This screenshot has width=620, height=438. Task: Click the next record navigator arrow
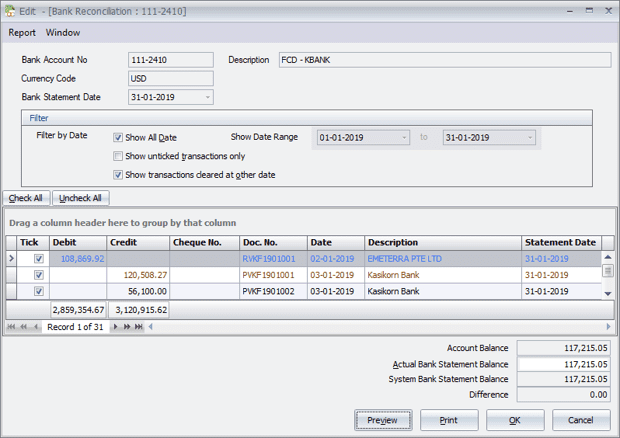pos(116,327)
